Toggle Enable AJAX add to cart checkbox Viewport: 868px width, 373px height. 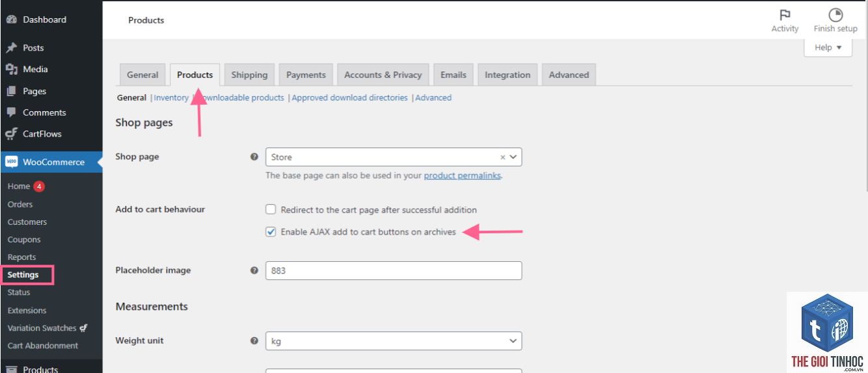[x=271, y=231]
